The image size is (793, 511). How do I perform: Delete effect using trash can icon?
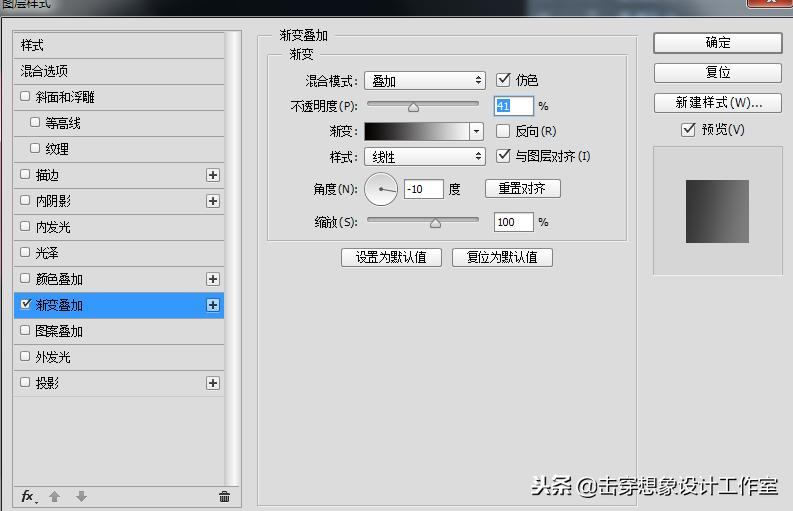(225, 497)
